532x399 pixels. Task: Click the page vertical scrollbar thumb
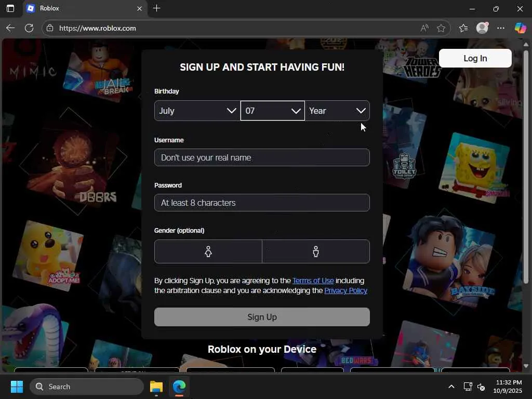coord(526,166)
